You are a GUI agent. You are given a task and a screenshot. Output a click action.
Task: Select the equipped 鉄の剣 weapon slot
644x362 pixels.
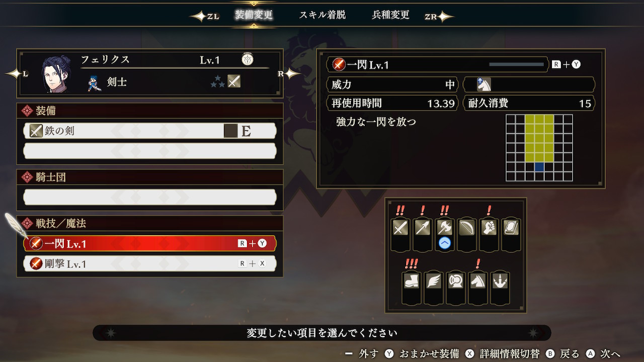pos(150,131)
